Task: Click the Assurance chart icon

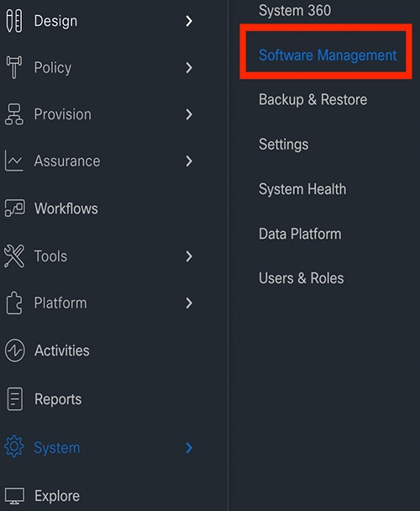Action: 13,161
